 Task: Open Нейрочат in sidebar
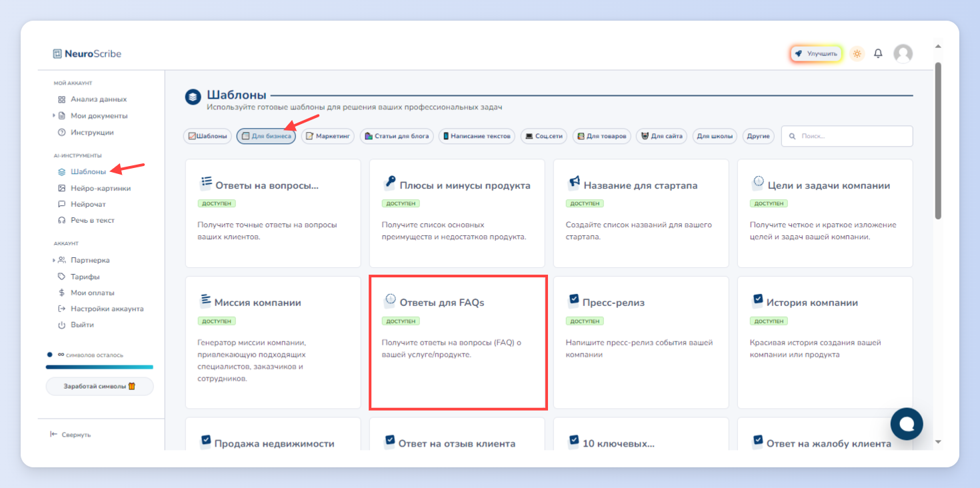(88, 204)
